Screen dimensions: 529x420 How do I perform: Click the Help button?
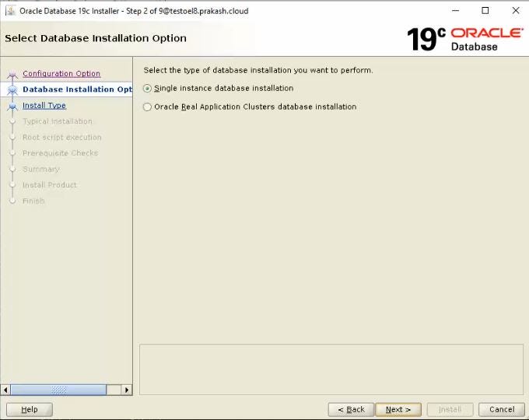click(30, 410)
